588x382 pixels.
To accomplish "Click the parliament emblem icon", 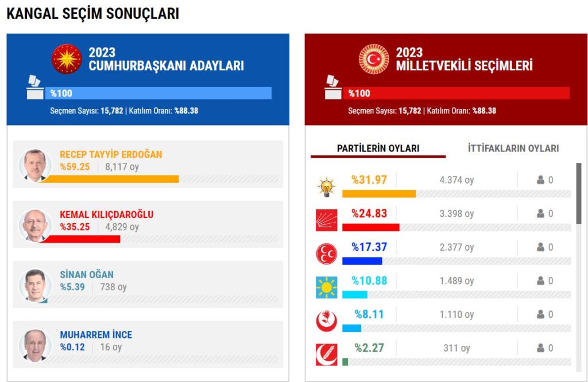I will click(374, 59).
